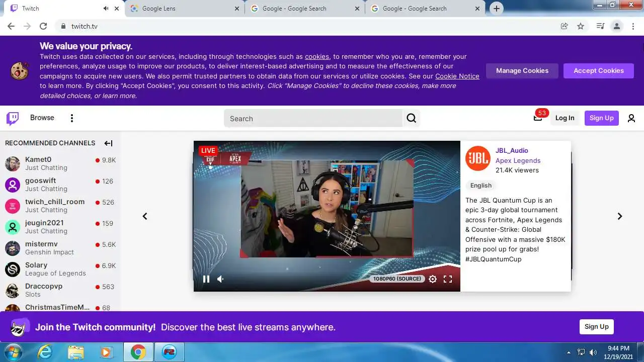
Task: Open twich_chill_room channel
Action: click(x=60, y=206)
